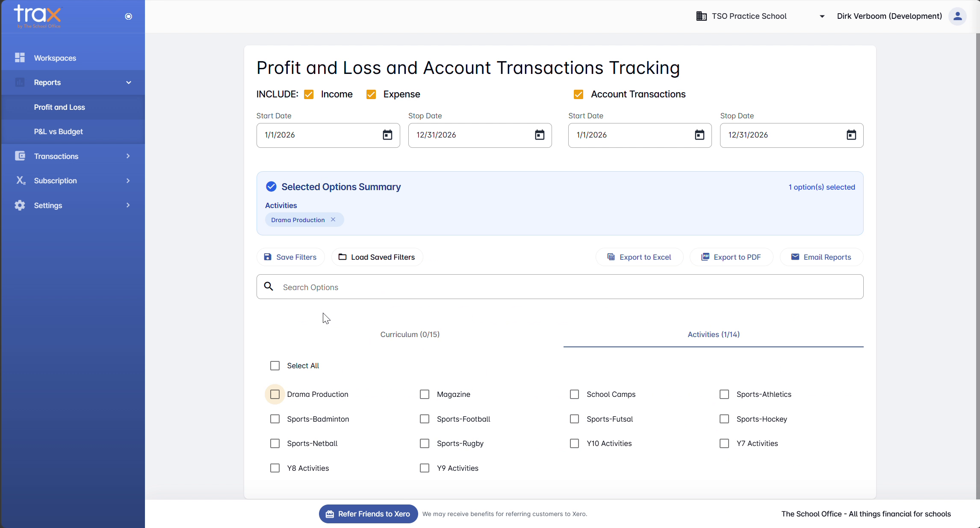Click the Reports chart icon
The width and height of the screenshot is (980, 528).
(x=20, y=82)
